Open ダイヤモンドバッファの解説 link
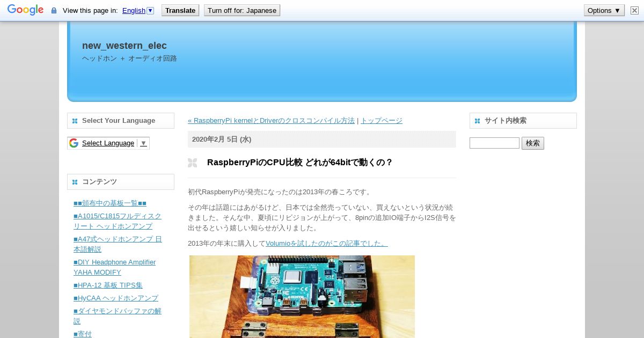644x338 pixels. click(118, 316)
